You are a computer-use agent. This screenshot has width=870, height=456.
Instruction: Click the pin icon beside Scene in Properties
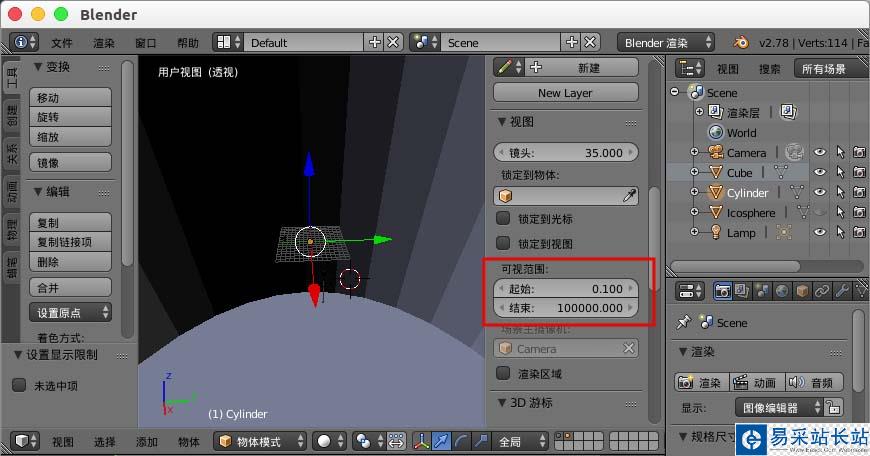684,322
